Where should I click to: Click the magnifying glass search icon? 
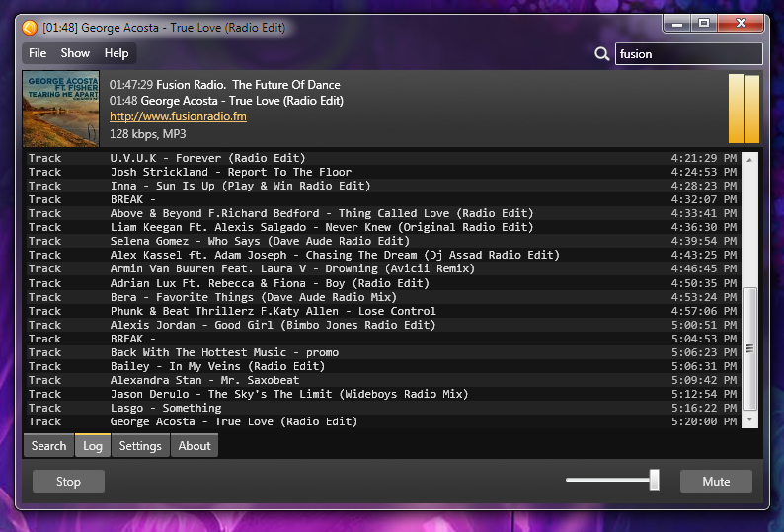pos(602,54)
